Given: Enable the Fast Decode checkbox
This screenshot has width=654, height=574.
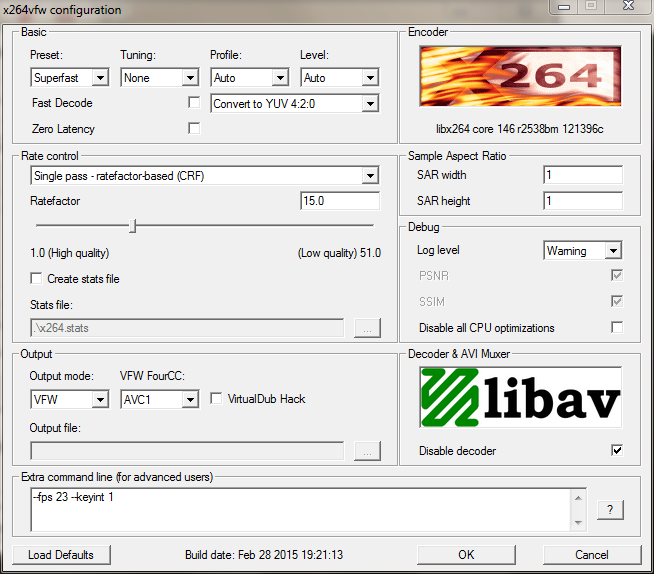Looking at the screenshot, I should (194, 102).
